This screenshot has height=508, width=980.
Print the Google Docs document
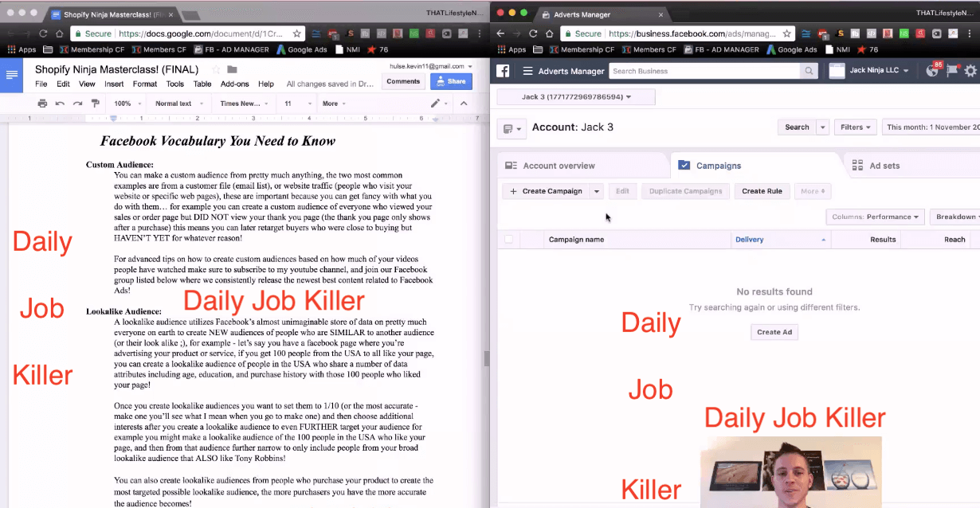[42, 104]
